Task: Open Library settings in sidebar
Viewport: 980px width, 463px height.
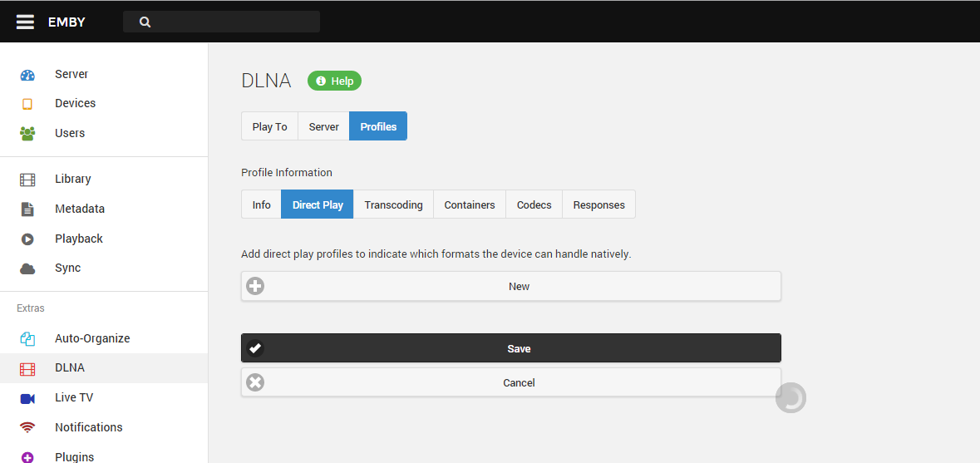Action: [104, 179]
